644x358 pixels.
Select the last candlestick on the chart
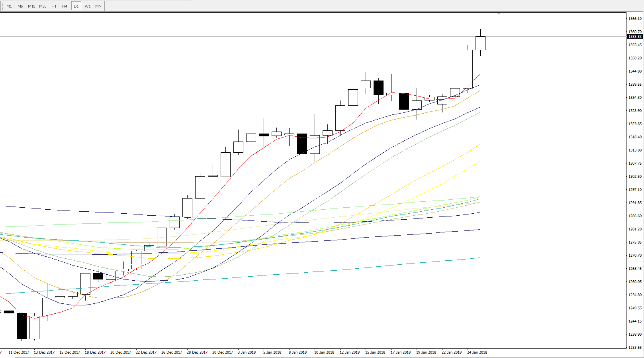tap(480, 43)
